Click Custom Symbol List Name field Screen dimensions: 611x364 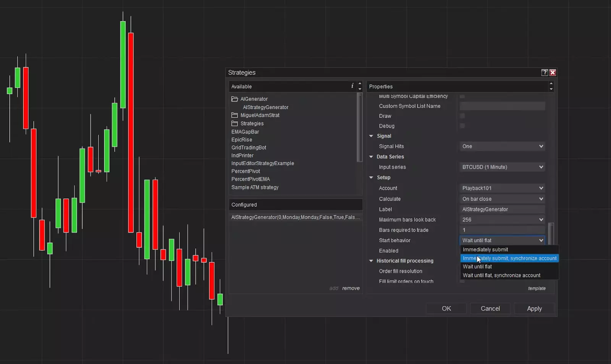click(503, 106)
